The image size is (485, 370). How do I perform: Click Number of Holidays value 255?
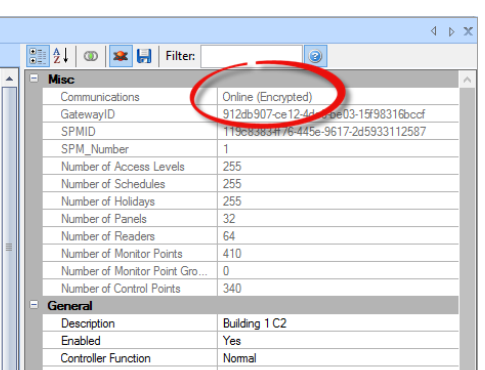coord(232,201)
